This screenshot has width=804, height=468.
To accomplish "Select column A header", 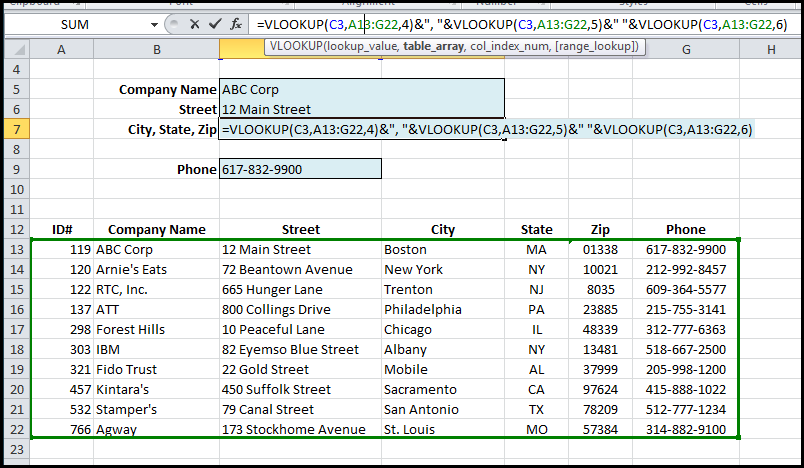I will (62, 50).
